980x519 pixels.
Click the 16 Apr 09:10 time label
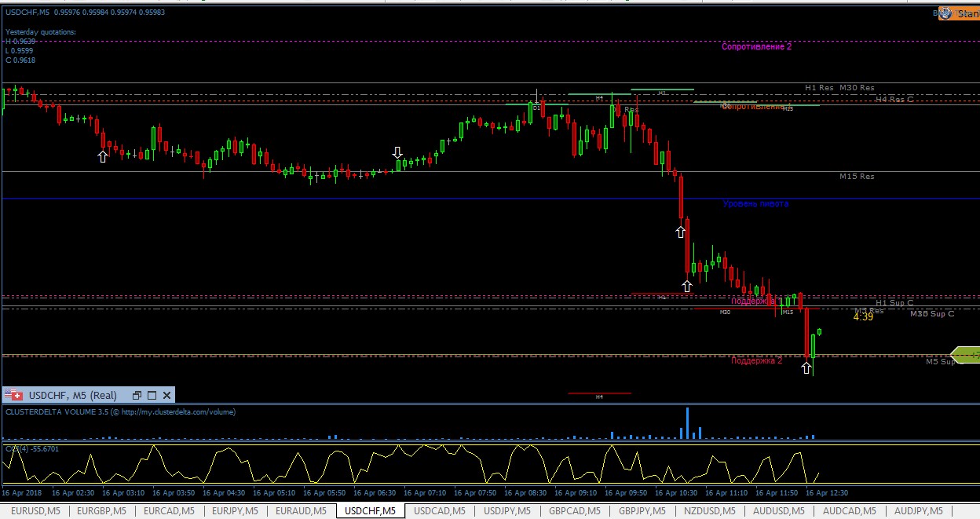pyautogui.click(x=576, y=493)
